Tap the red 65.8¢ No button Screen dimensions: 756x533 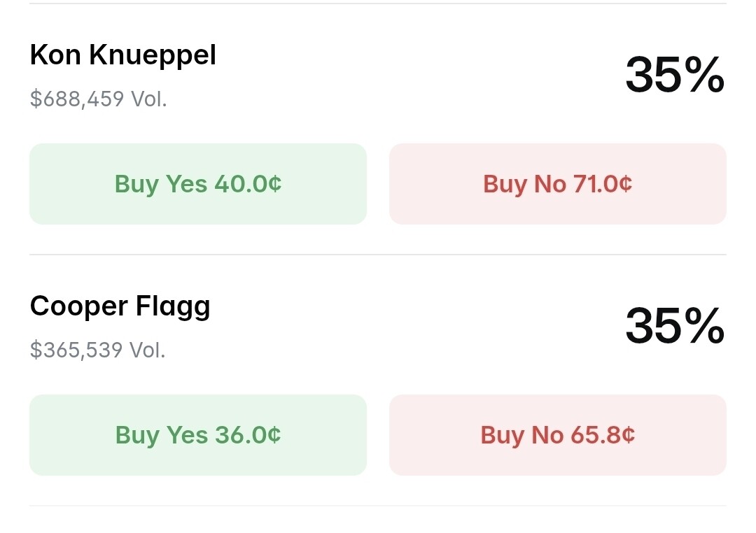point(557,435)
